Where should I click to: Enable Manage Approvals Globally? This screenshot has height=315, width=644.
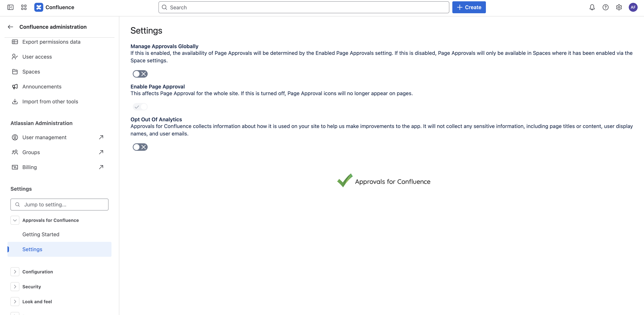(x=140, y=74)
